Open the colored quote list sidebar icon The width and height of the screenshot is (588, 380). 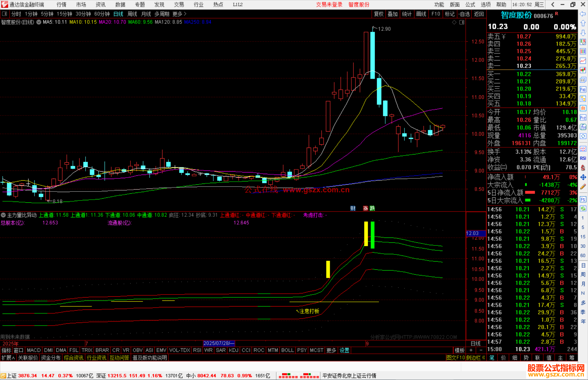pyautogui.click(x=583, y=42)
